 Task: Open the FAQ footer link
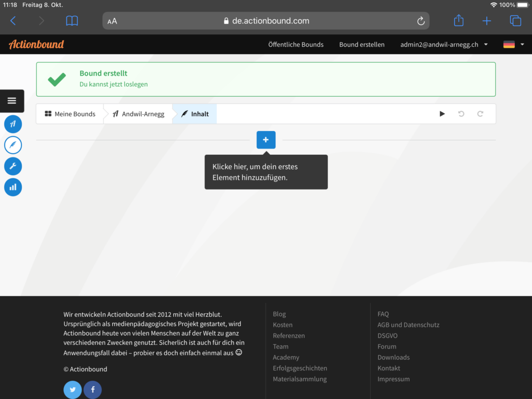[383, 314]
